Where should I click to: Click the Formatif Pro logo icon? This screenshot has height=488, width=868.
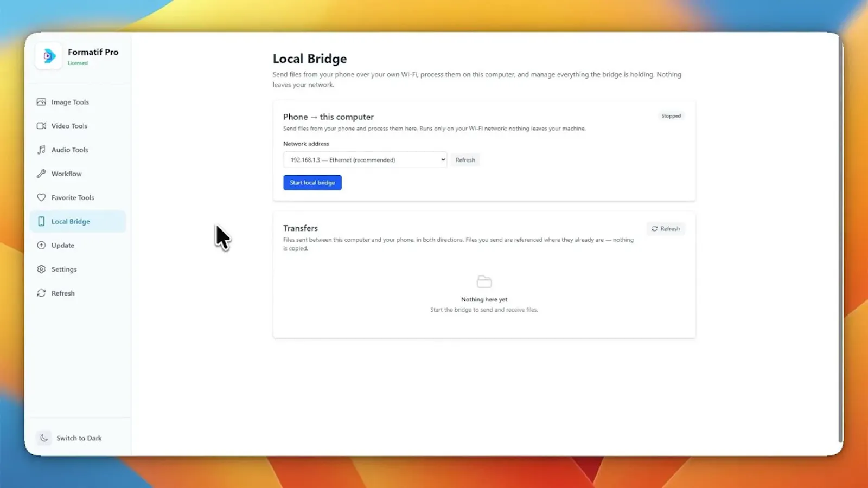click(x=49, y=56)
